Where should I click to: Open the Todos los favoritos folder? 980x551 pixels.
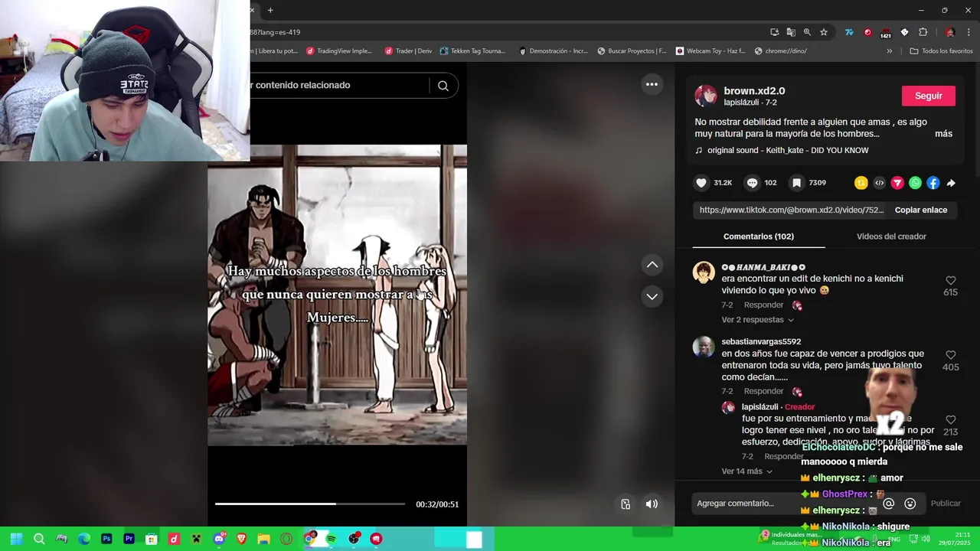[x=941, y=51]
